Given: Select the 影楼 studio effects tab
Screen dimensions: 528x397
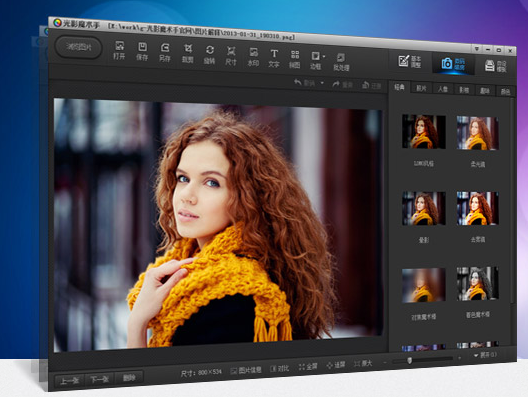Looking at the screenshot, I should [x=464, y=90].
